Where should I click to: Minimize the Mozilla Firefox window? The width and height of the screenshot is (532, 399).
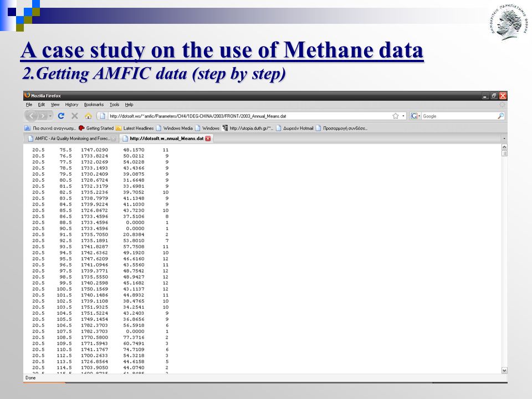coord(485,96)
